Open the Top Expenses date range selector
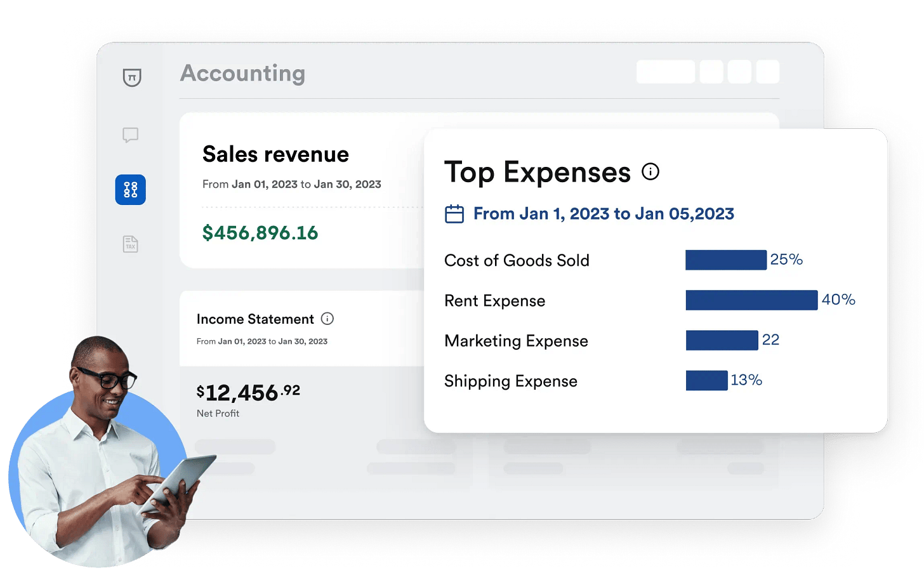The width and height of the screenshot is (924, 575). 604,214
